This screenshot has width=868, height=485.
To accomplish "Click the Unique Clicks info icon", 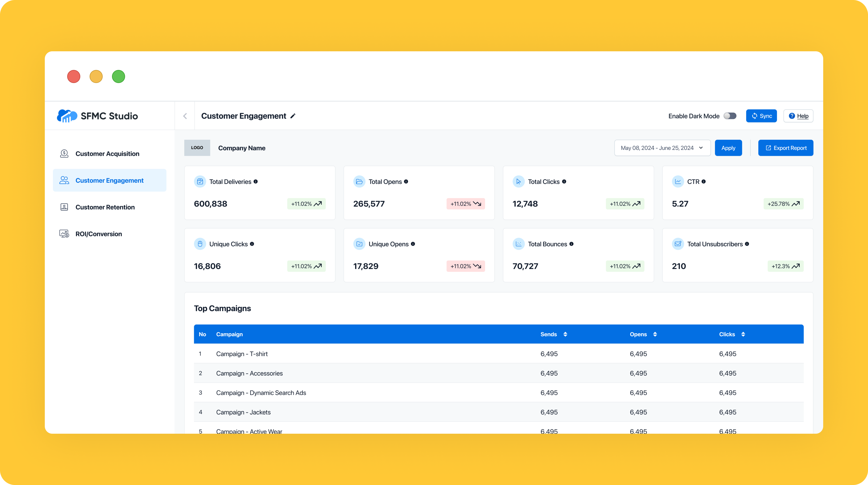I will tap(252, 244).
